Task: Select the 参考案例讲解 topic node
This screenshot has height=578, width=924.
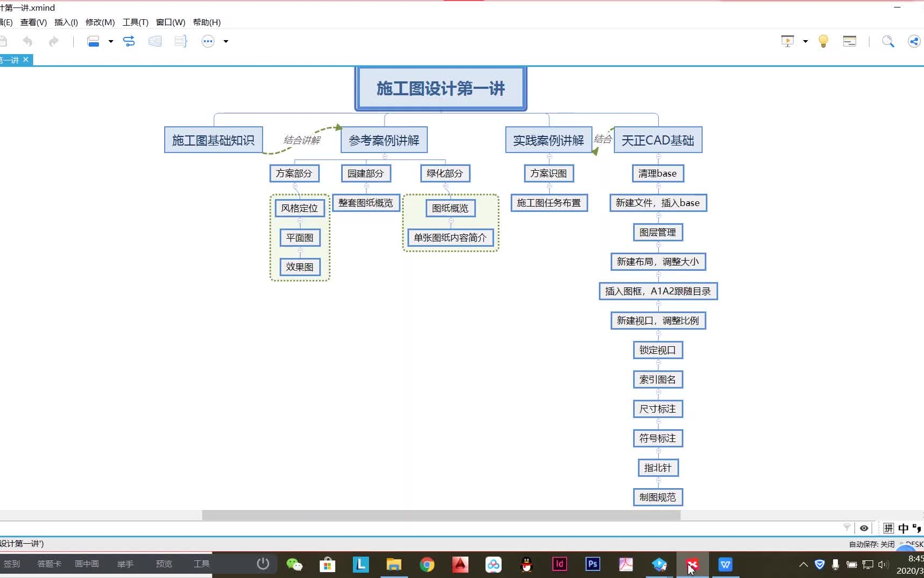Action: 384,140
